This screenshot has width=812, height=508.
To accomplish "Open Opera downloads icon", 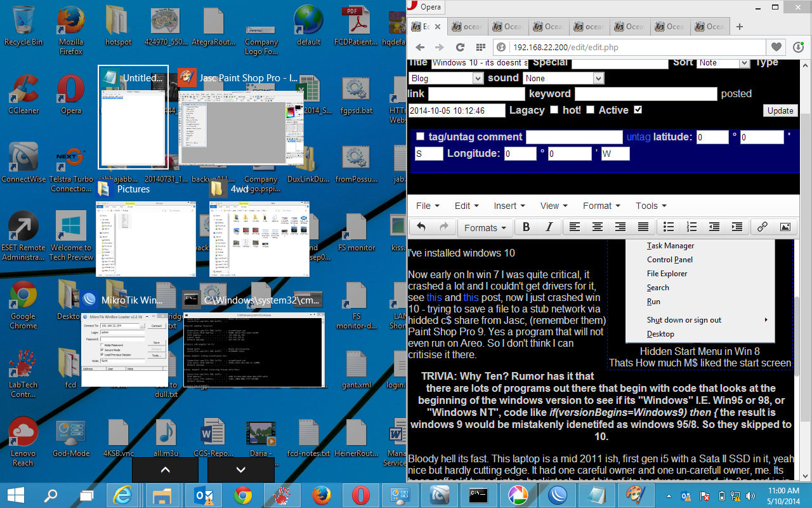I will tap(797, 47).
